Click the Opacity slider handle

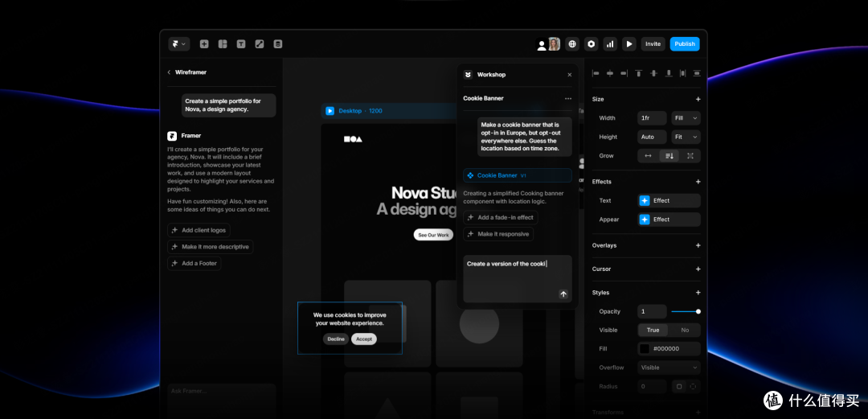click(698, 311)
